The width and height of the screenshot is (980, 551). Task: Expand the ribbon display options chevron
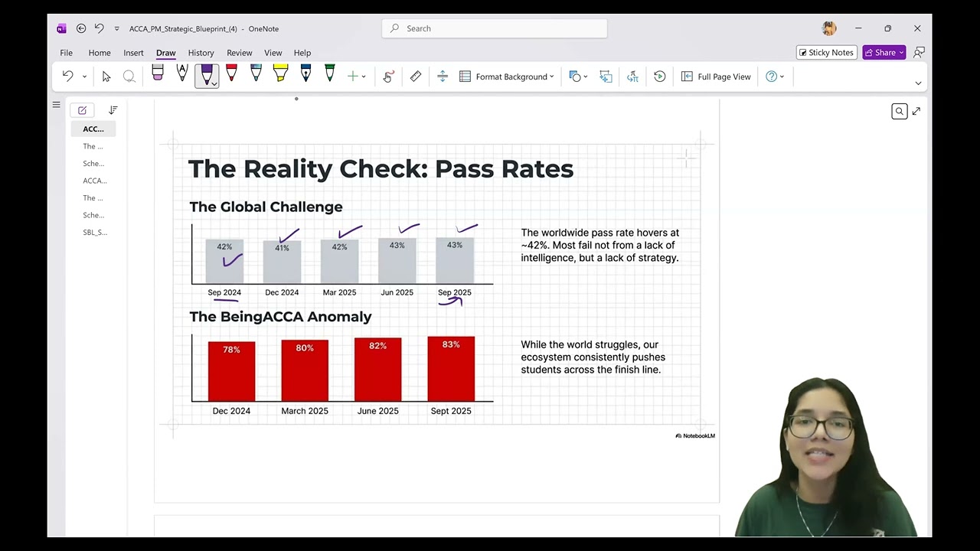918,83
